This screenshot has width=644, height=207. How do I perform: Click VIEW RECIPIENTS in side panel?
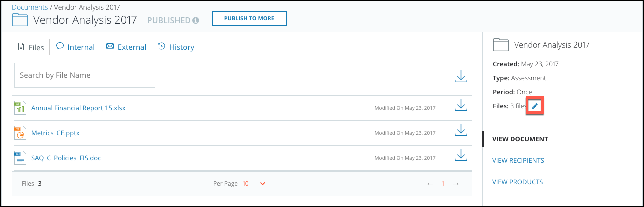coord(518,160)
